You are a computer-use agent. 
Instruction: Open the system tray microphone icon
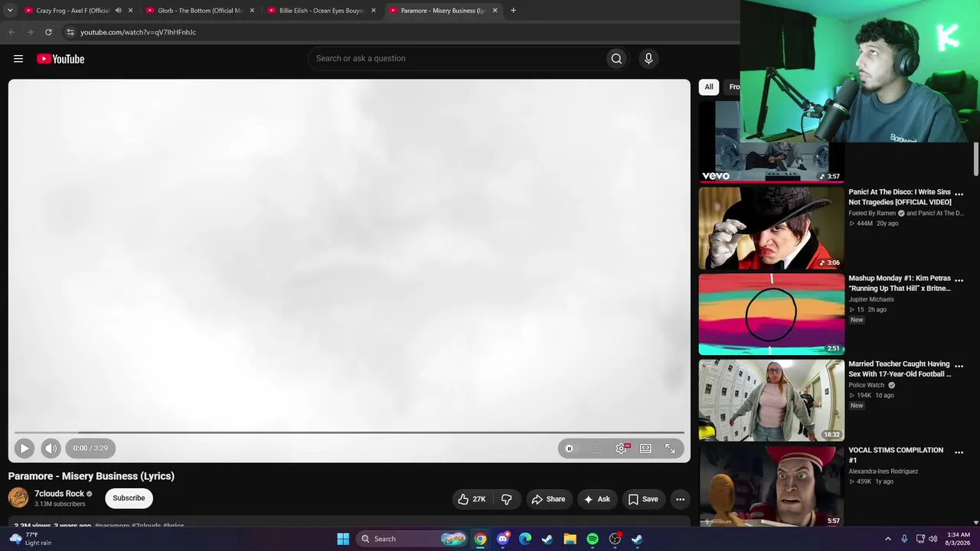coord(904,539)
